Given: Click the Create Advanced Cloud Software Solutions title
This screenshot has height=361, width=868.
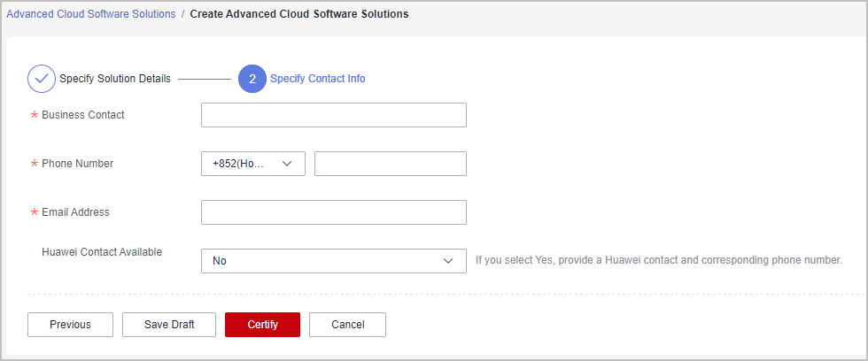Looking at the screenshot, I should [299, 14].
